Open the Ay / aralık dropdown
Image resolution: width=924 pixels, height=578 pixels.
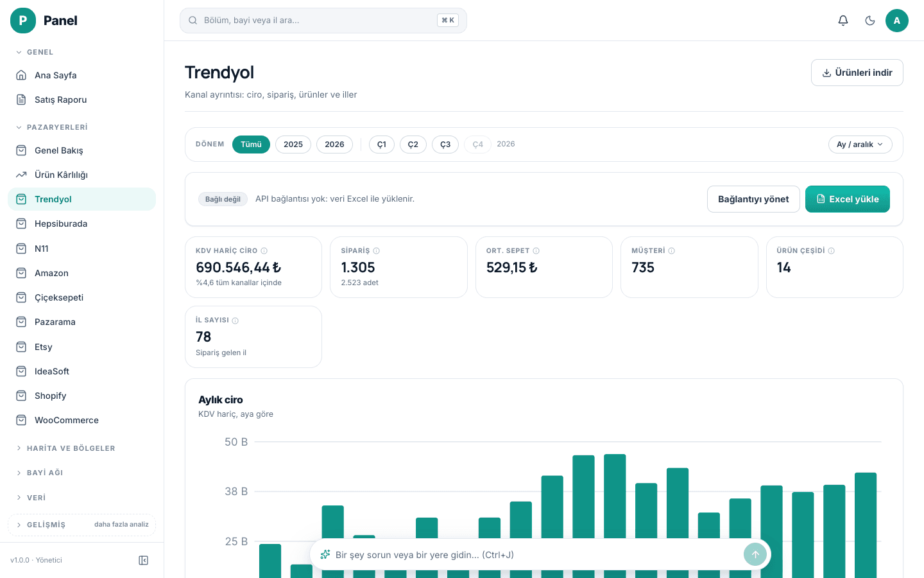click(x=860, y=144)
